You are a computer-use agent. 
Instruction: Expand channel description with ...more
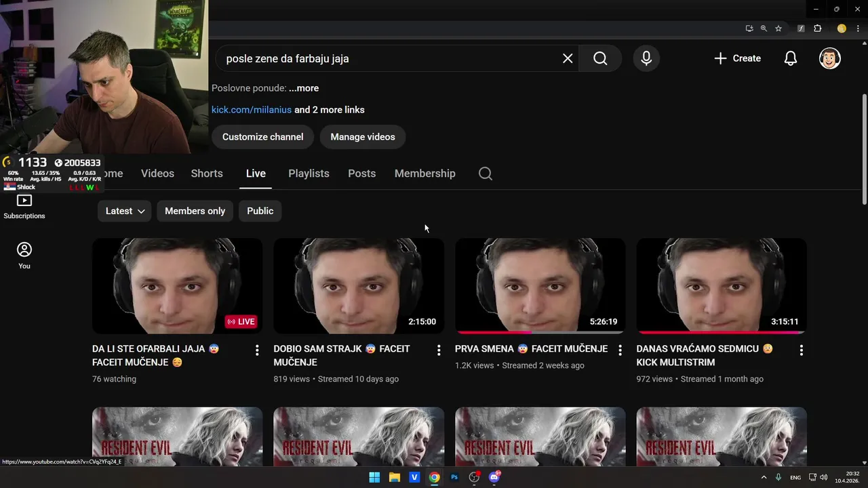coord(304,88)
